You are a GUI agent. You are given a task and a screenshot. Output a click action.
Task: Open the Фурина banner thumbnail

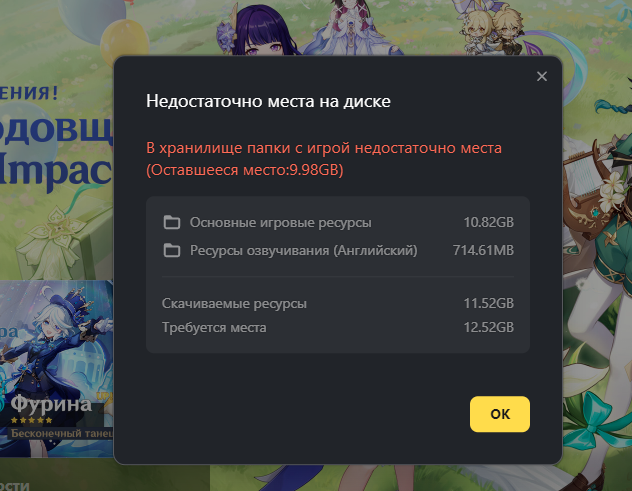56,368
